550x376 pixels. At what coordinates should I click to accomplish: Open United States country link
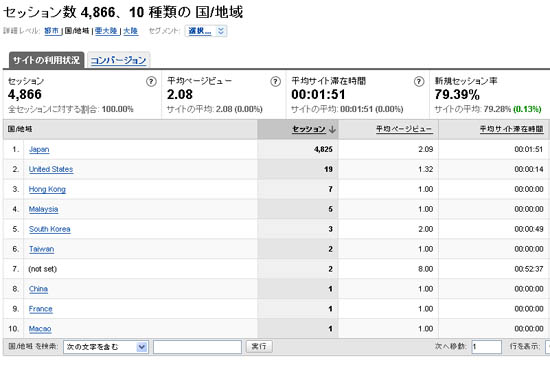click(x=51, y=169)
